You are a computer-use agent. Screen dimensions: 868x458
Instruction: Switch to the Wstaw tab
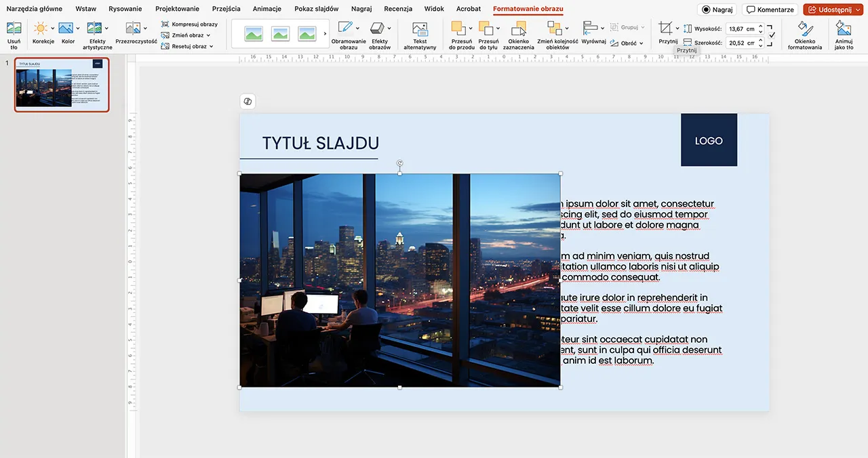85,9
